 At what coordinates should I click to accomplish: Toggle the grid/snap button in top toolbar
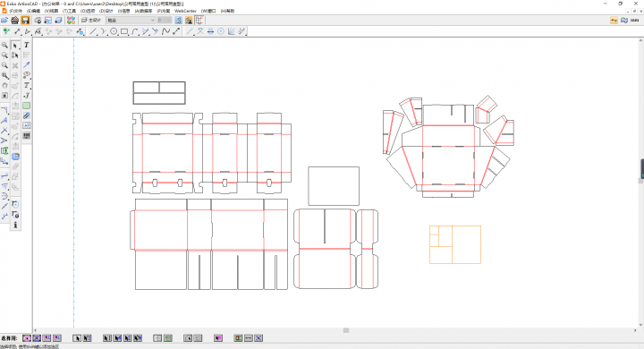click(x=199, y=21)
